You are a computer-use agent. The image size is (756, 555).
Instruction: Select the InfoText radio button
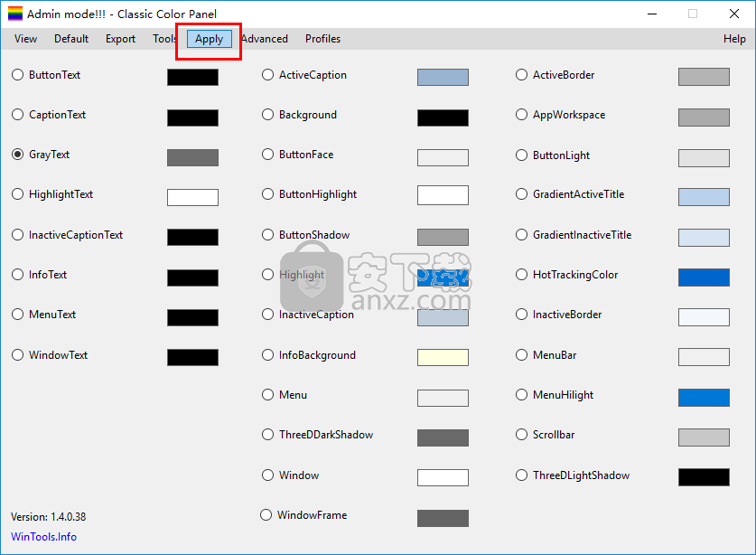coord(18,275)
